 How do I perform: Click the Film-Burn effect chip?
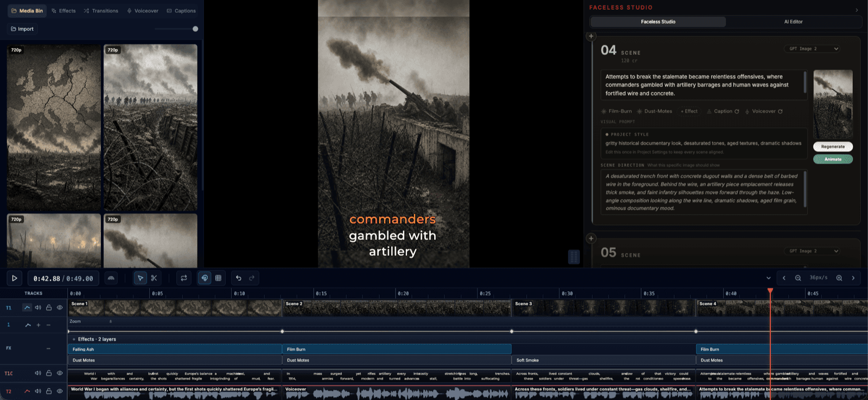616,111
